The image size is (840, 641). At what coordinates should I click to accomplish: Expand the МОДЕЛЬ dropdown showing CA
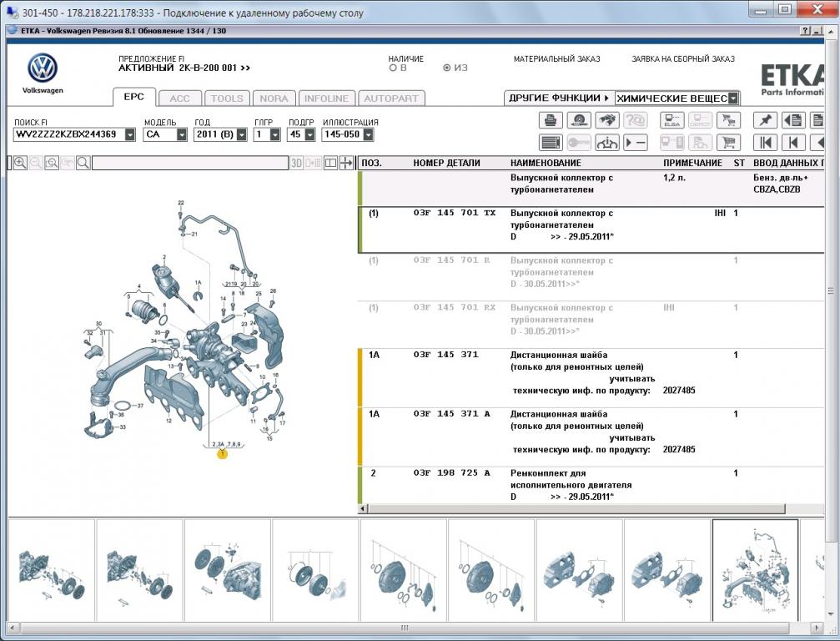pos(182,134)
